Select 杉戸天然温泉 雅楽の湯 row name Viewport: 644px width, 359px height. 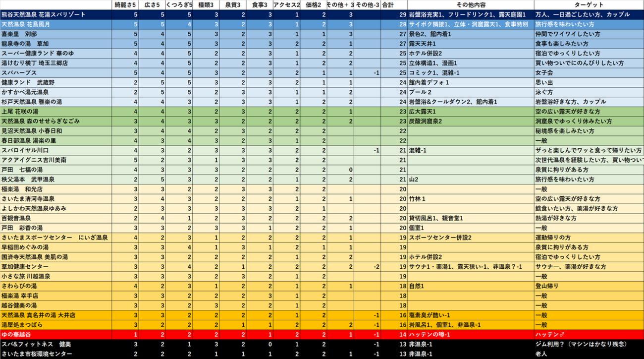coord(56,102)
